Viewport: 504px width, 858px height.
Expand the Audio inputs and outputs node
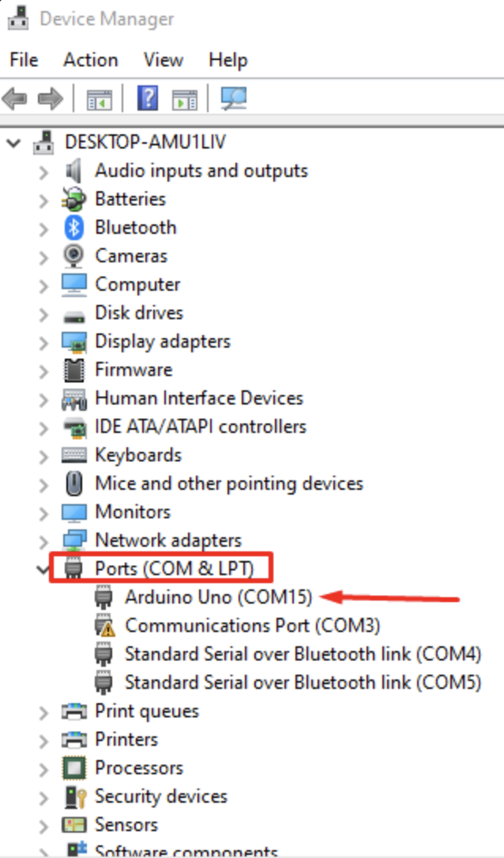tap(43, 171)
